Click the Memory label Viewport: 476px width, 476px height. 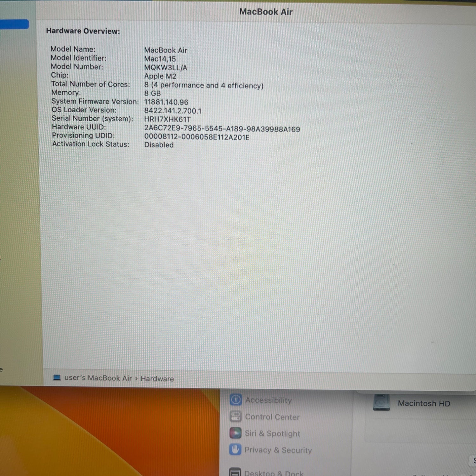tap(66, 93)
